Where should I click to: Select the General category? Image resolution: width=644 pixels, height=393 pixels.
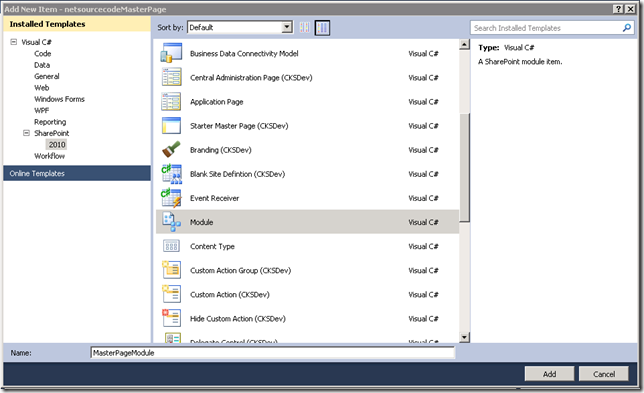click(x=47, y=76)
